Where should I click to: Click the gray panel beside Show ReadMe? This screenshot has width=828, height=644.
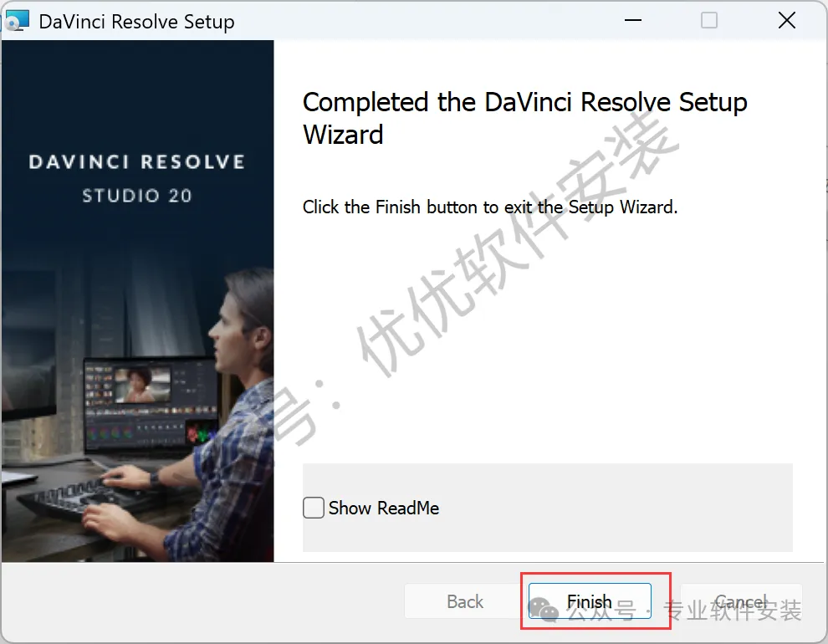(x=616, y=508)
